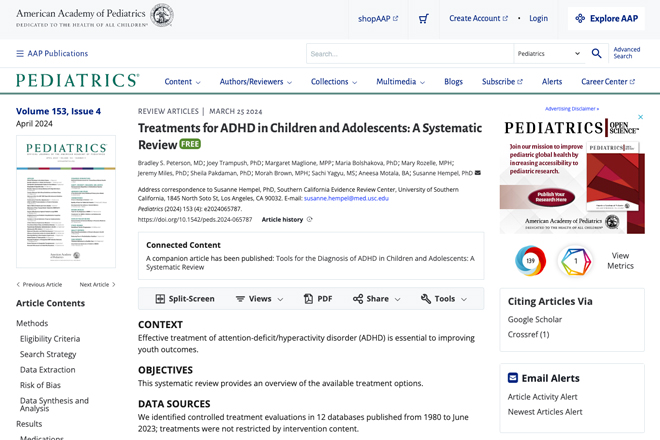The width and height of the screenshot is (660, 440).
Task: Click Publish Your Research Here ad button
Action: [551, 197]
